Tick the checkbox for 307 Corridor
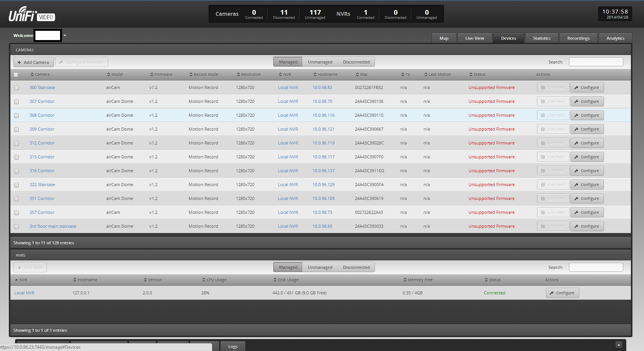Screen dimensions: 644x351 click(x=17, y=102)
